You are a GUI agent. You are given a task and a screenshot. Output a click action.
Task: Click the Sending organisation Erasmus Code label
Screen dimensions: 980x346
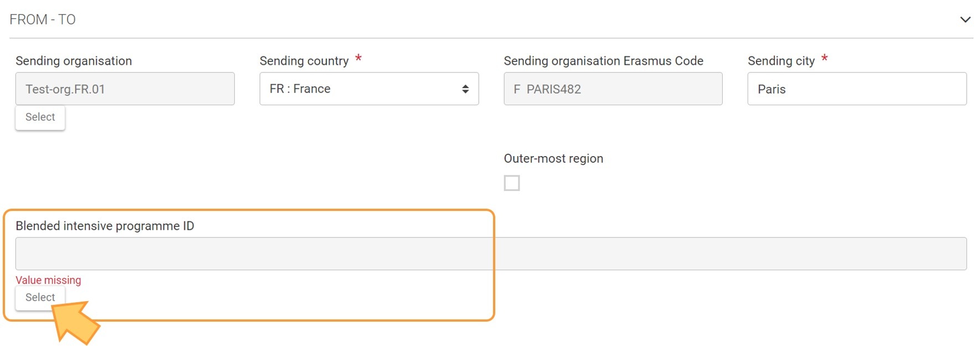coord(603,61)
